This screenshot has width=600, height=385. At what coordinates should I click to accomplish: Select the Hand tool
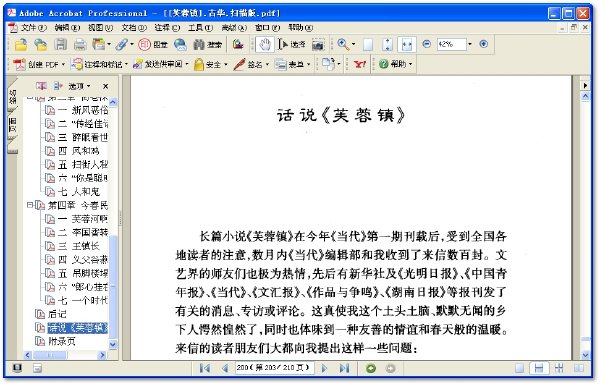(x=264, y=44)
